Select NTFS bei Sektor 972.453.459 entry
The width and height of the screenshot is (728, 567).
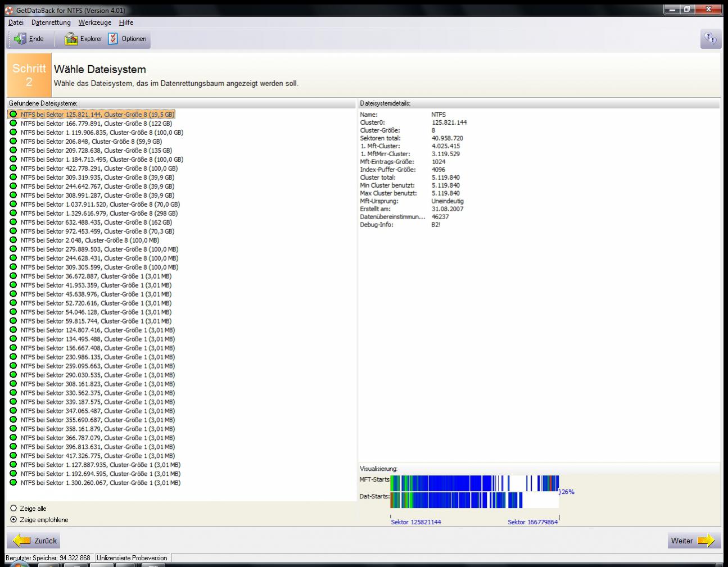(92, 232)
